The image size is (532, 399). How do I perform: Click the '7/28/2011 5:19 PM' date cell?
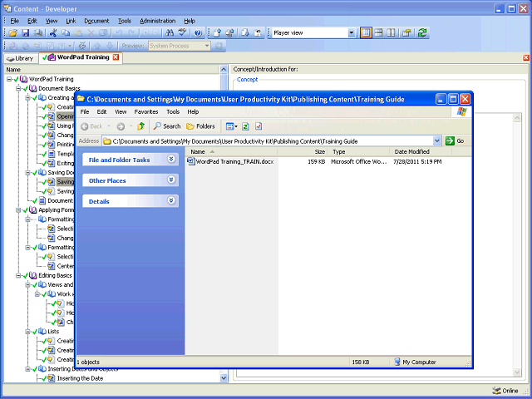(x=417, y=162)
